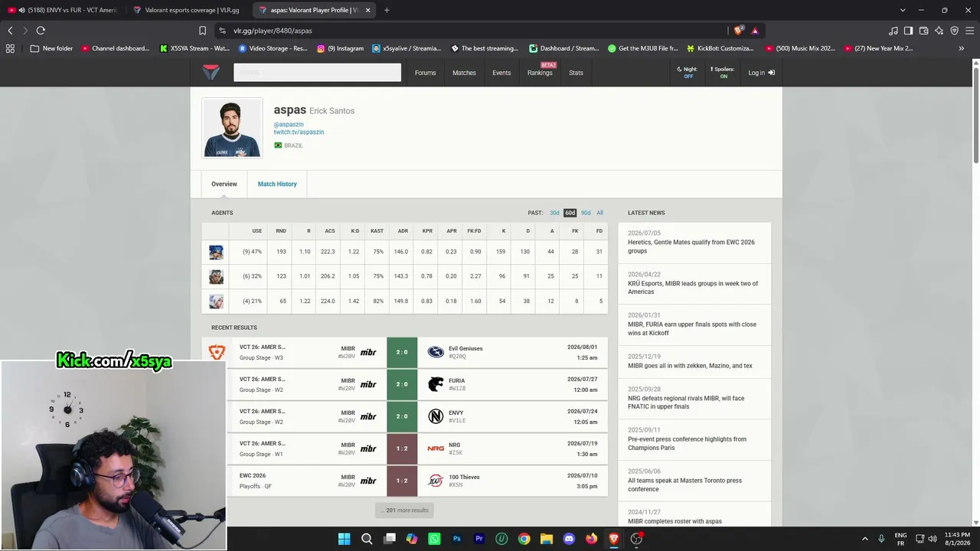Reload the page with the refresh icon
The image size is (980, 551).
(x=41, y=31)
